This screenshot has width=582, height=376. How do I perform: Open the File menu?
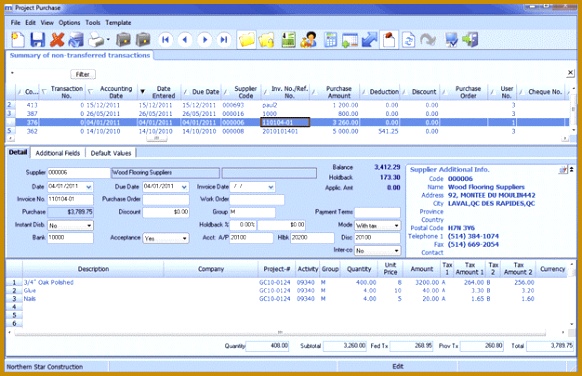tap(16, 23)
